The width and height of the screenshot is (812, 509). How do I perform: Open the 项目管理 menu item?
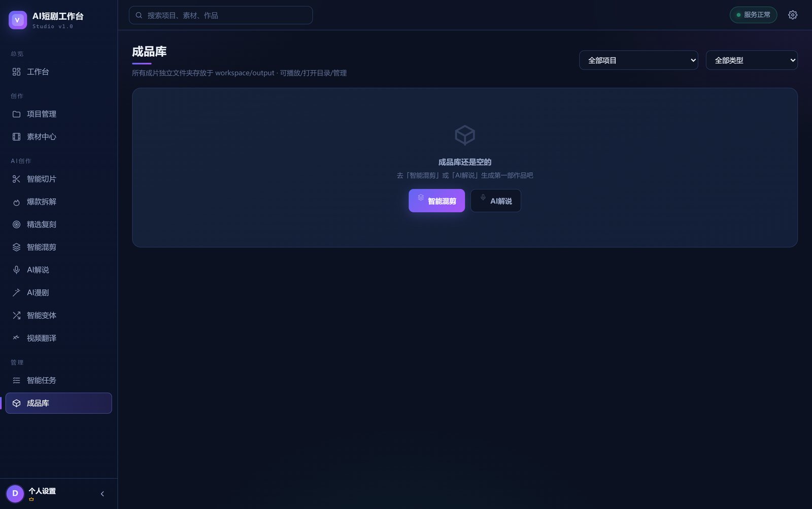click(58, 114)
